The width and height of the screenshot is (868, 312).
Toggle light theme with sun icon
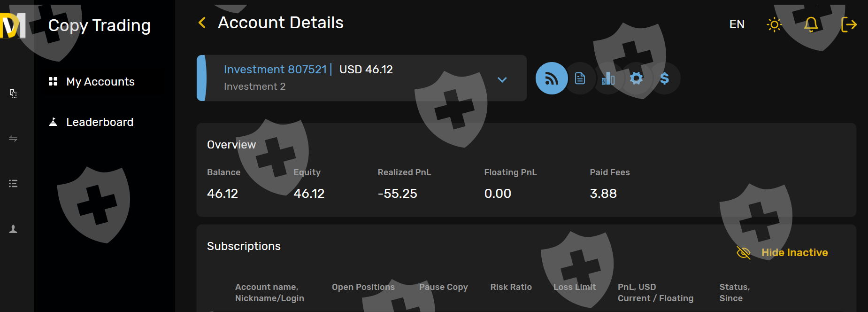click(774, 24)
